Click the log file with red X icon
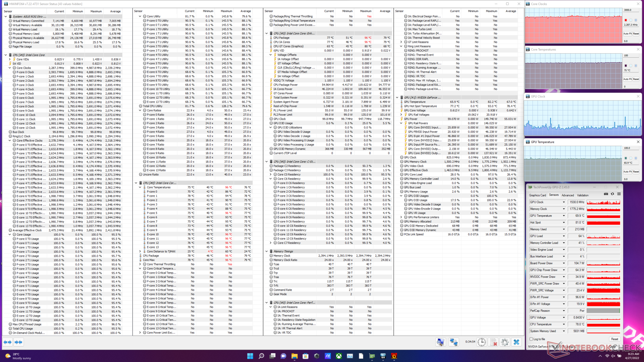Screen dimensions: 644x362 point(493,342)
